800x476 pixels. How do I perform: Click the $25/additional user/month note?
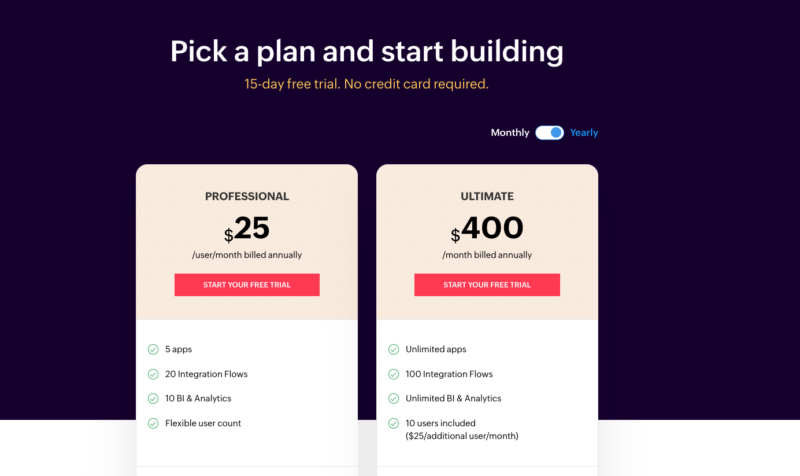[x=461, y=436]
